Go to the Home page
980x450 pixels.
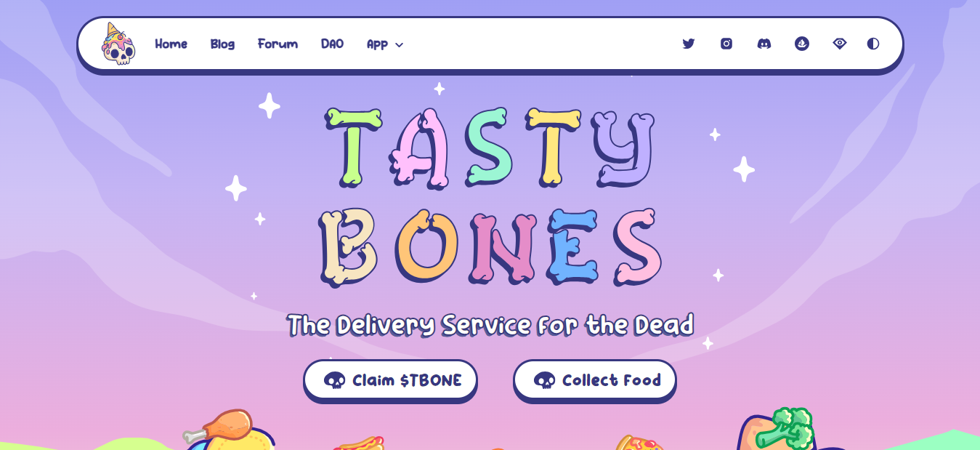click(171, 44)
